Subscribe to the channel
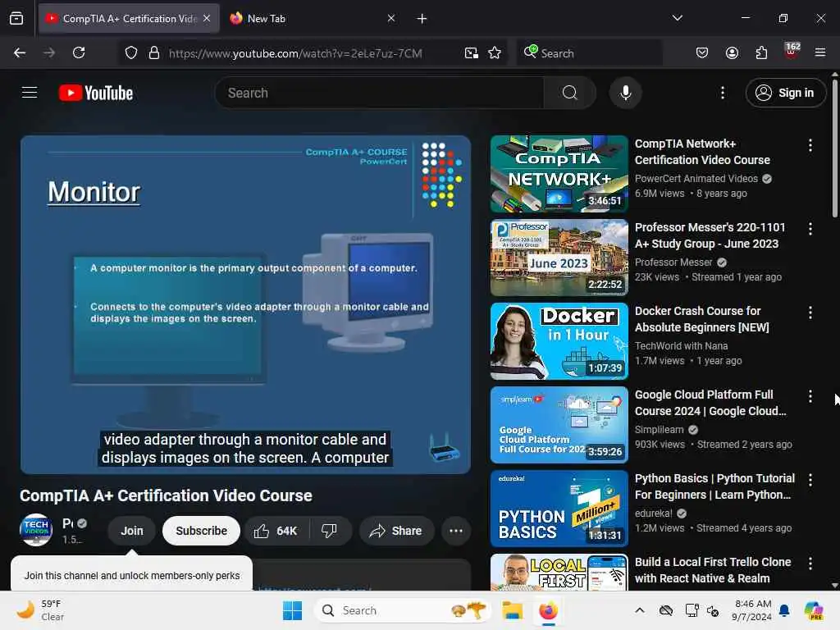 (202, 531)
